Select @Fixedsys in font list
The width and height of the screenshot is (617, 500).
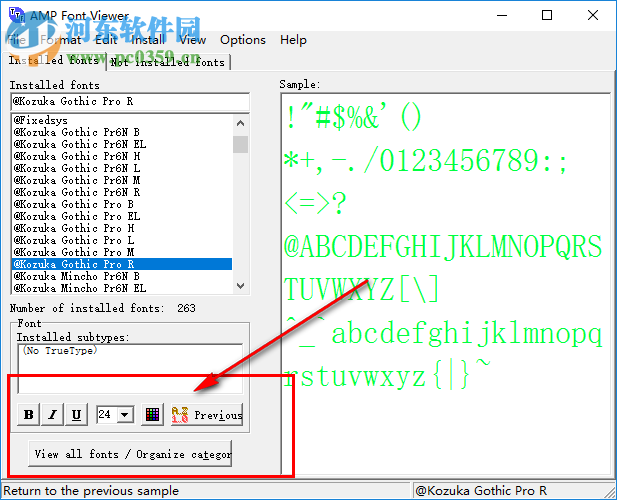(122, 120)
